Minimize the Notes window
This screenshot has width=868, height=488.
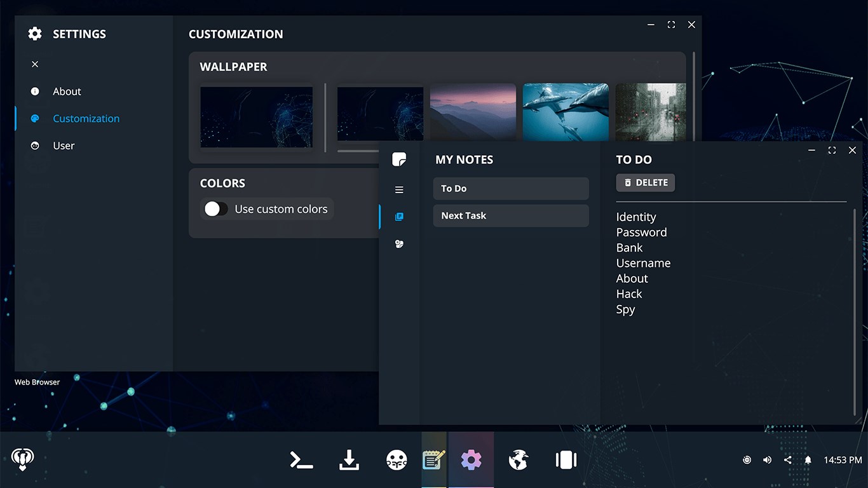coord(811,150)
